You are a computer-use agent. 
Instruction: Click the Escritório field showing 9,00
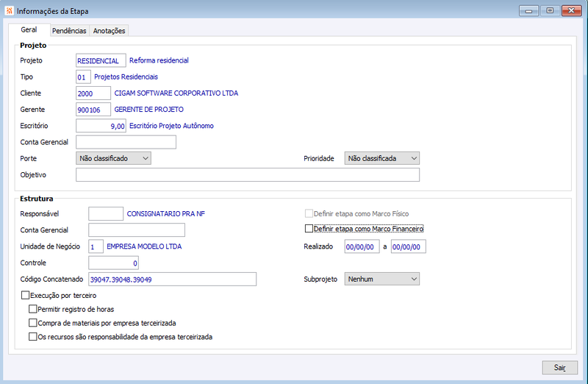point(101,126)
